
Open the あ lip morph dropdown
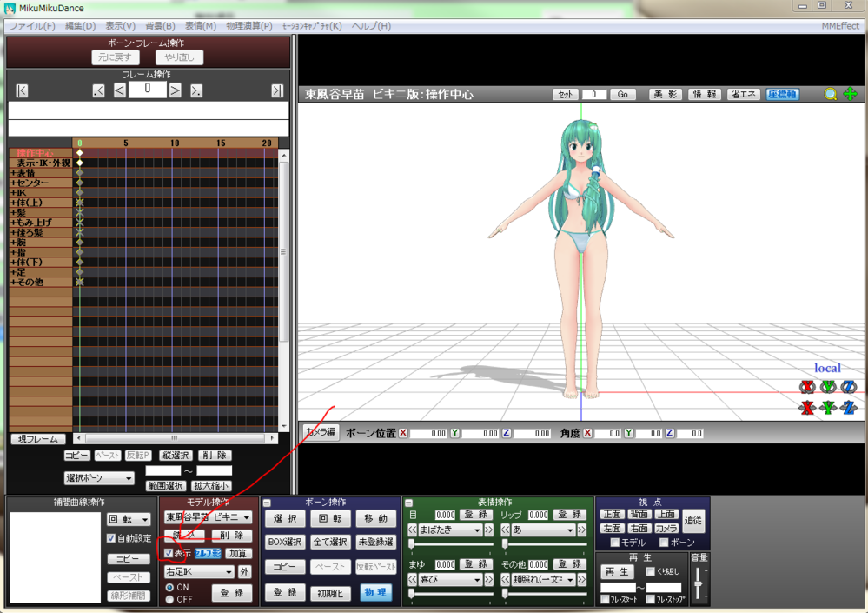[x=542, y=530]
